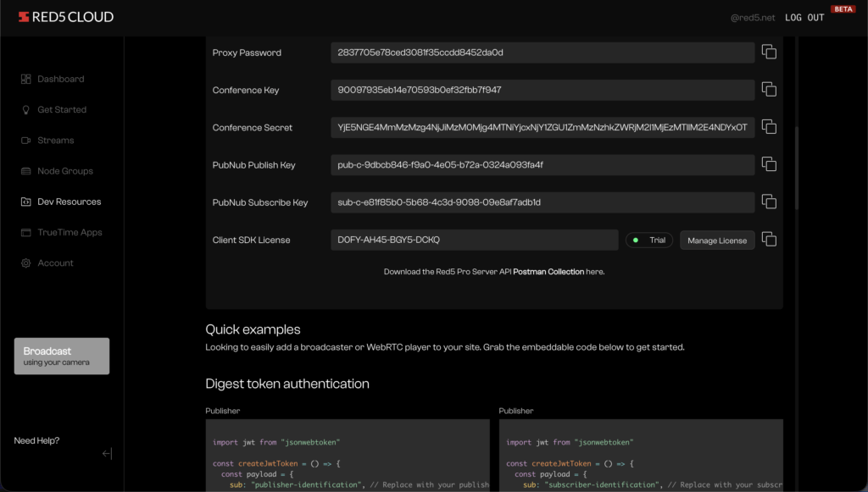Open the Account page
868x492 pixels.
[x=55, y=263]
